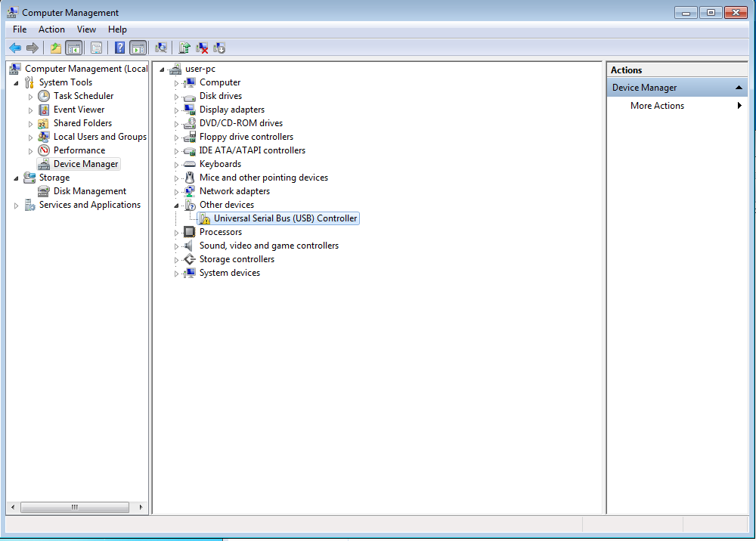Image resolution: width=756 pixels, height=541 pixels.
Task: Click the Uninstall device toolbar icon
Action: coord(202,48)
